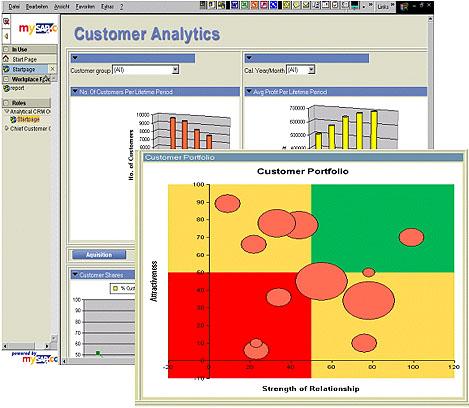Click the Aquisition button
This screenshot has width=469, height=408.
click(99, 255)
